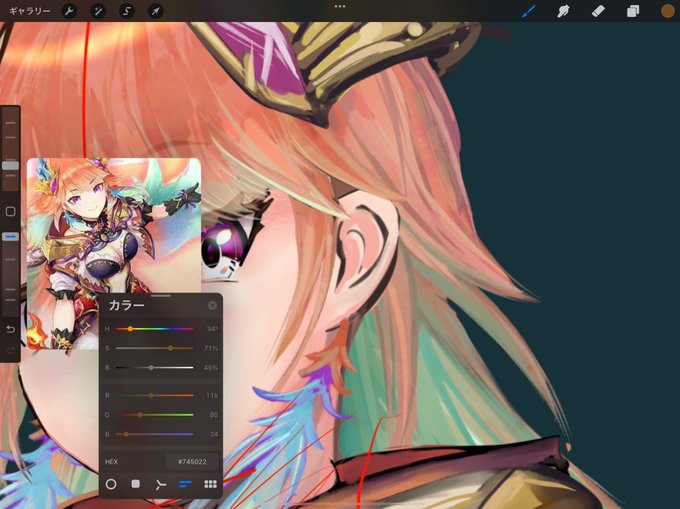
Task: Tap the active color circle in top bar
Action: click(668, 11)
